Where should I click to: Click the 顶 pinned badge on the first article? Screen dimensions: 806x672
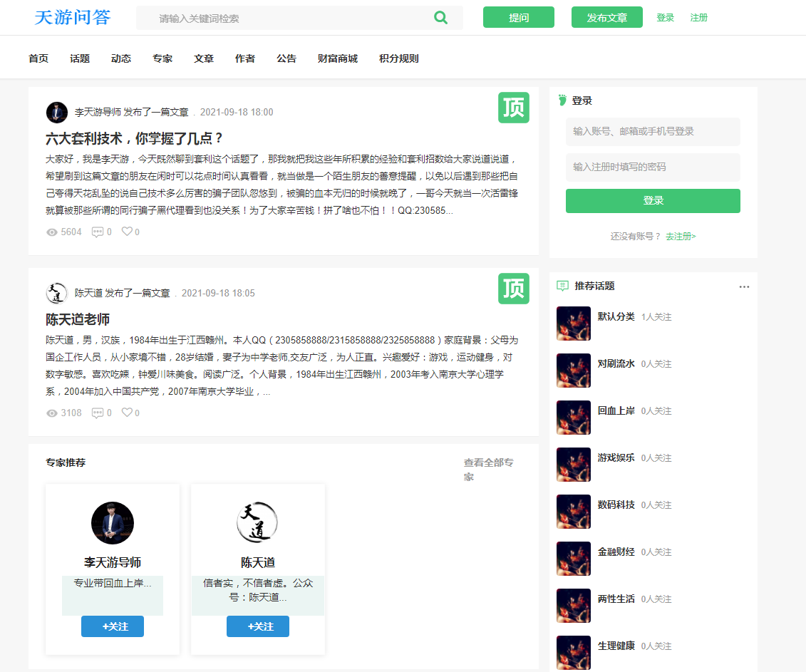[x=513, y=107]
